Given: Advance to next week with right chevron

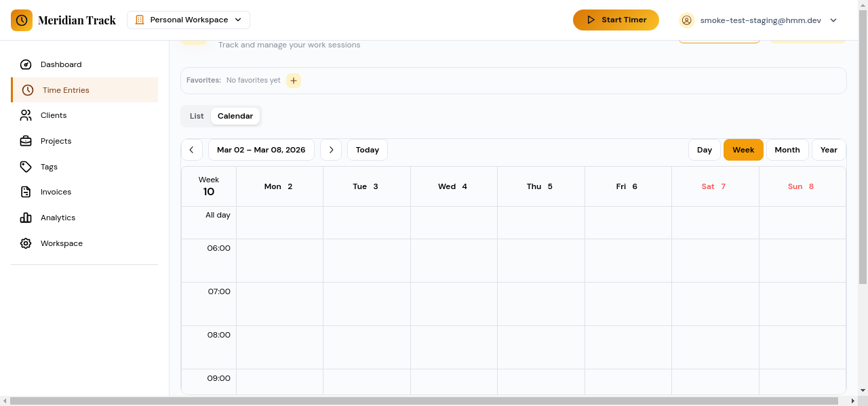Looking at the screenshot, I should pos(331,149).
